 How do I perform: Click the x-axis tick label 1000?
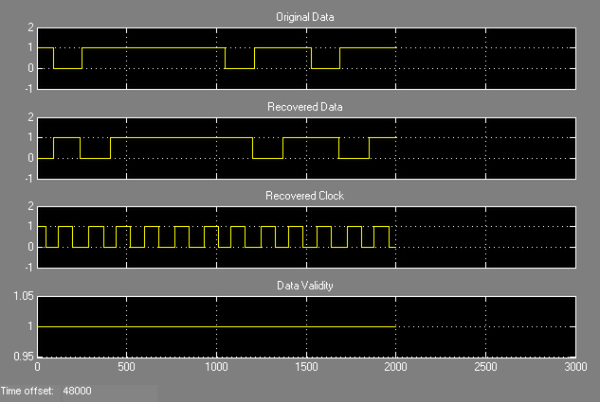click(x=217, y=367)
